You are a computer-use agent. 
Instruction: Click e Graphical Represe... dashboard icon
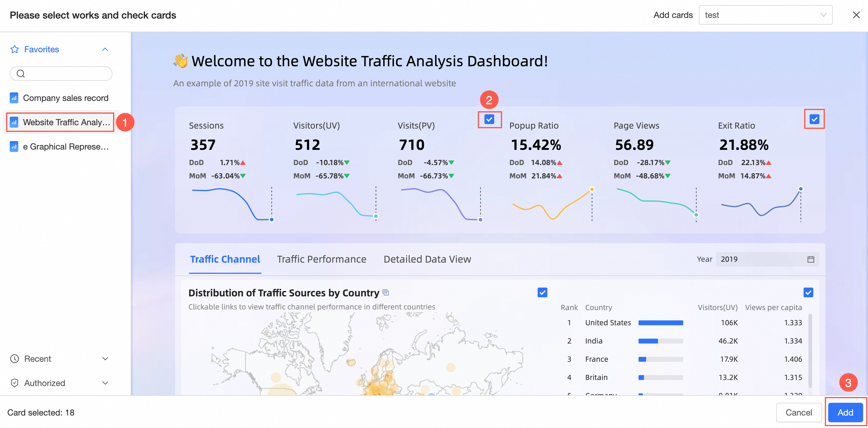tap(14, 147)
